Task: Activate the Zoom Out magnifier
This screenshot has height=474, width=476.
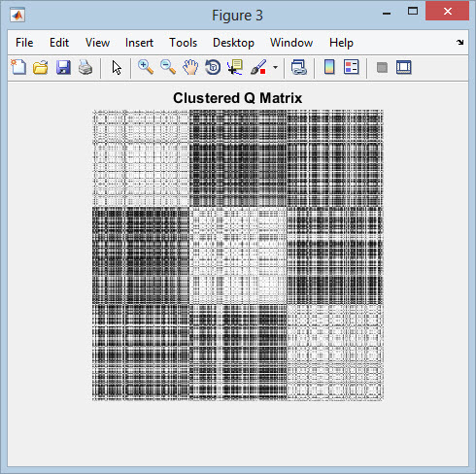Action: [168, 67]
